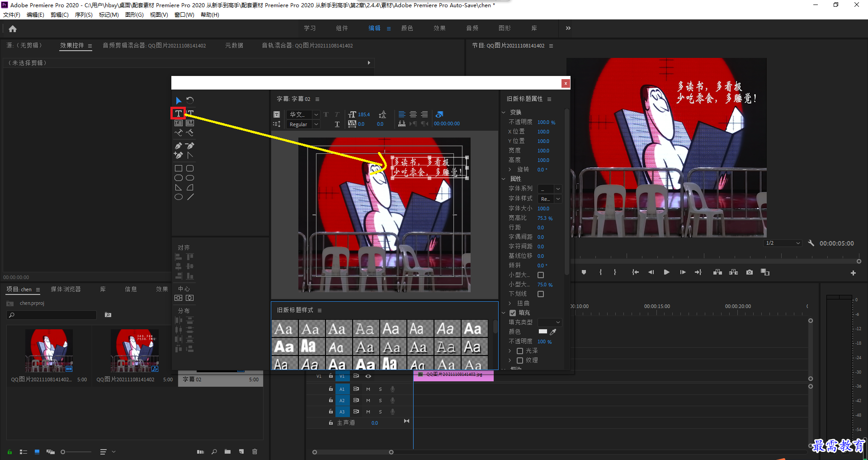Show more workspaces with the chevron button

(568, 28)
